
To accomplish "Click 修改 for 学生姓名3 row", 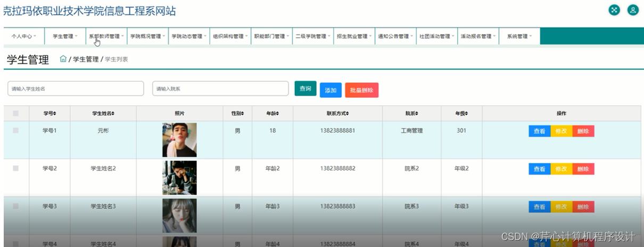I will click(562, 207).
